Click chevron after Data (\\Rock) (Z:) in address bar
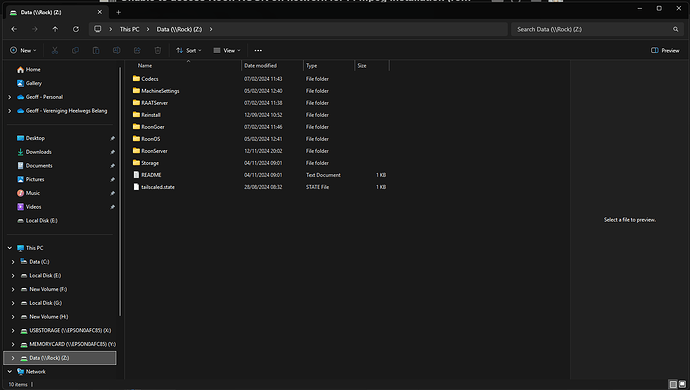This screenshot has width=690, height=390. (211, 29)
